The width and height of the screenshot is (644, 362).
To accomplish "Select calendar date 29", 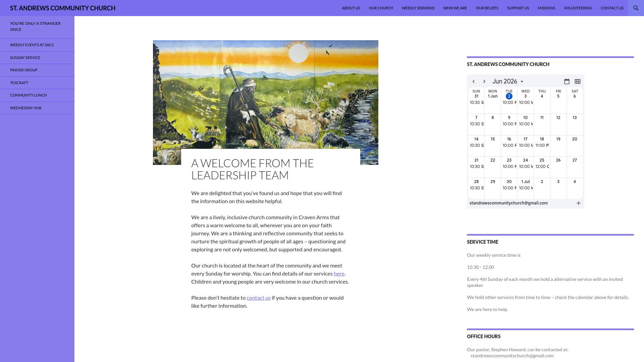I will tap(493, 182).
